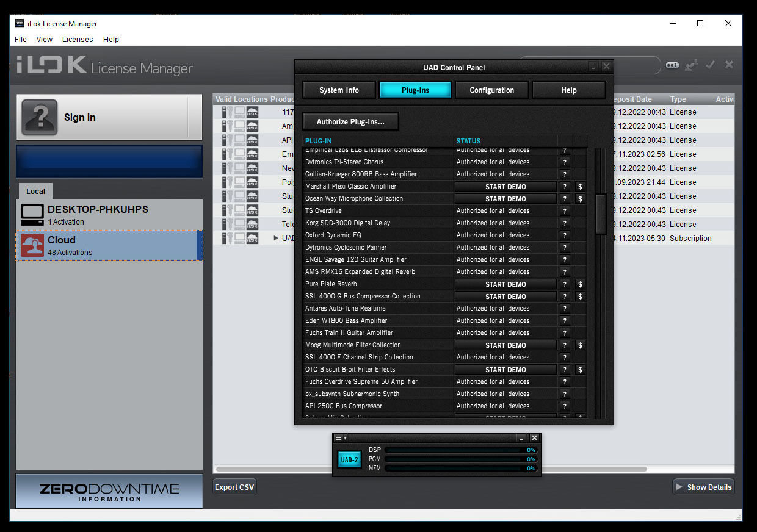
Task: Open the iLok Help menu
Action: click(x=111, y=40)
